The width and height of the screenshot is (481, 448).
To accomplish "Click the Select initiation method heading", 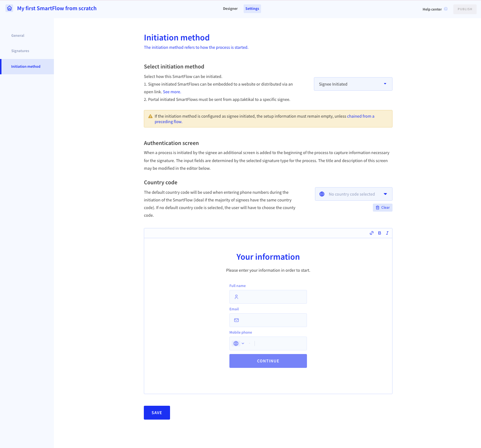I will 174,67.
